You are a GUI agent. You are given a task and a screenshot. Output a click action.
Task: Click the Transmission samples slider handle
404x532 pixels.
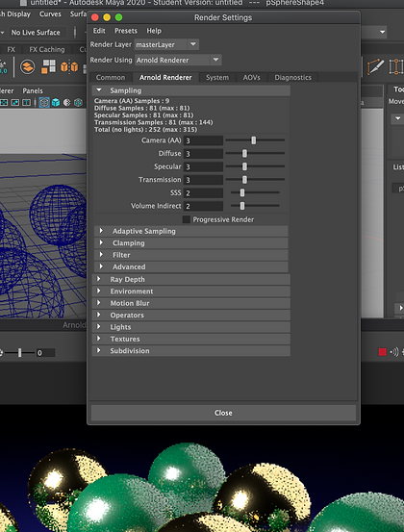(244, 180)
